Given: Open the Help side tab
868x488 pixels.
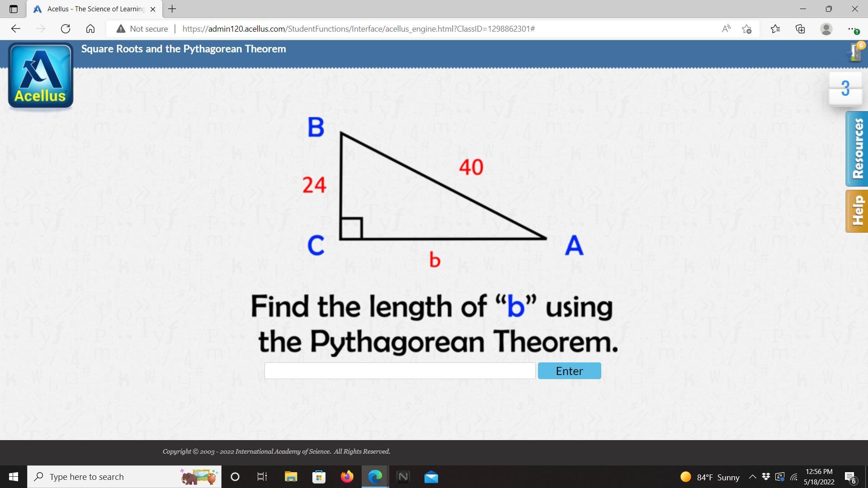Looking at the screenshot, I should tap(857, 211).
